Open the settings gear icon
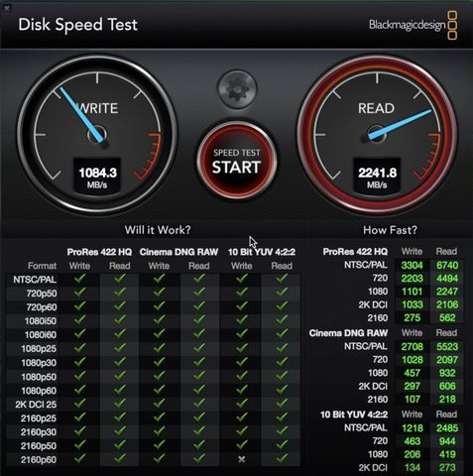Screen dimensions: 473x476 click(237, 88)
